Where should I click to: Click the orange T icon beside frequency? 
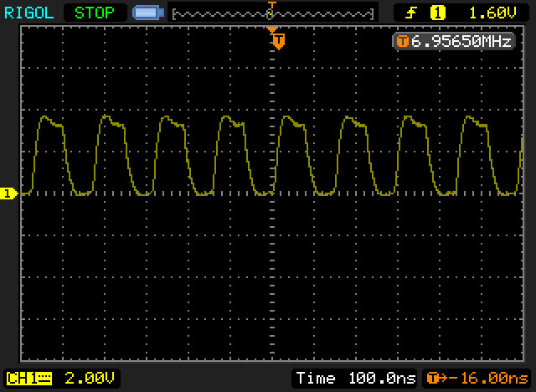402,42
